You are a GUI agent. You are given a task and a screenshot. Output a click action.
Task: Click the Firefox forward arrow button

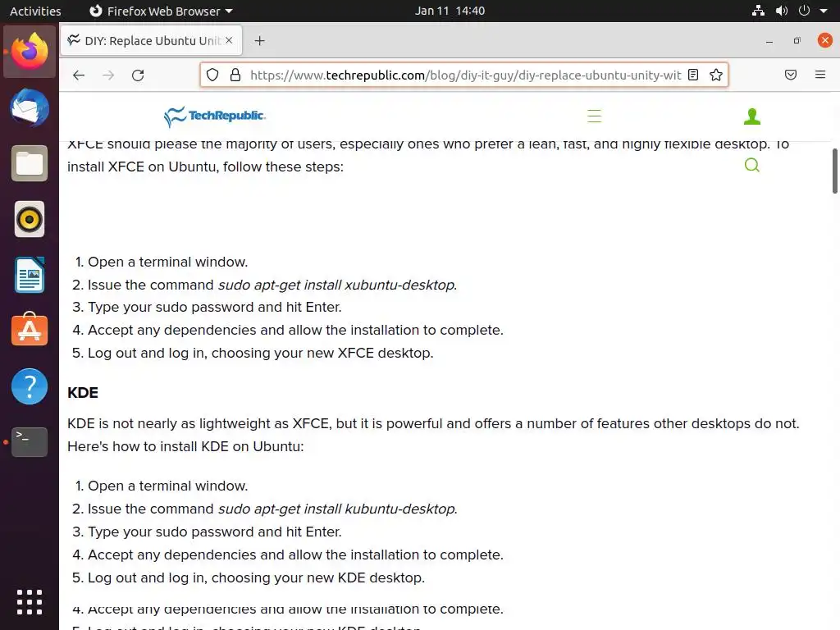click(108, 75)
